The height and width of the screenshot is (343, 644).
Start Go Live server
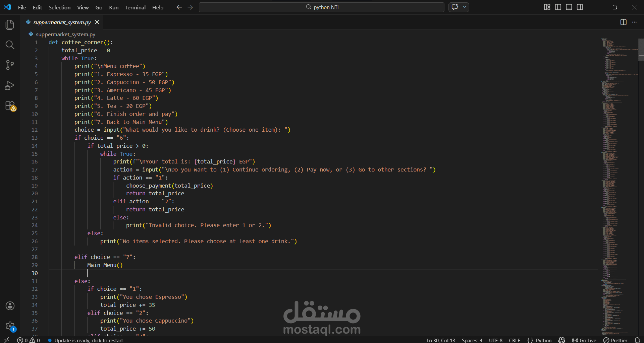[584, 340]
